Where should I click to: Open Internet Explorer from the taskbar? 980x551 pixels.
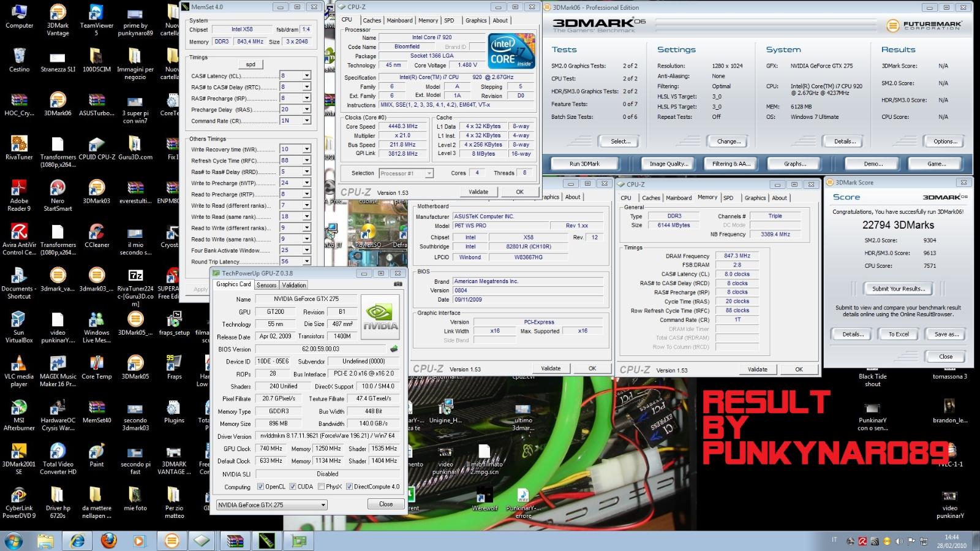pyautogui.click(x=77, y=541)
